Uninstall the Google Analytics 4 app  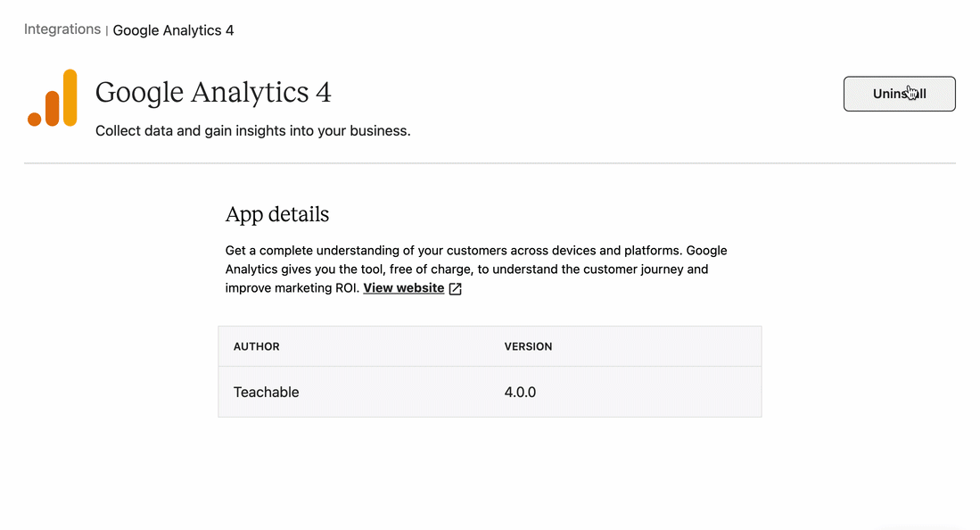[899, 94]
